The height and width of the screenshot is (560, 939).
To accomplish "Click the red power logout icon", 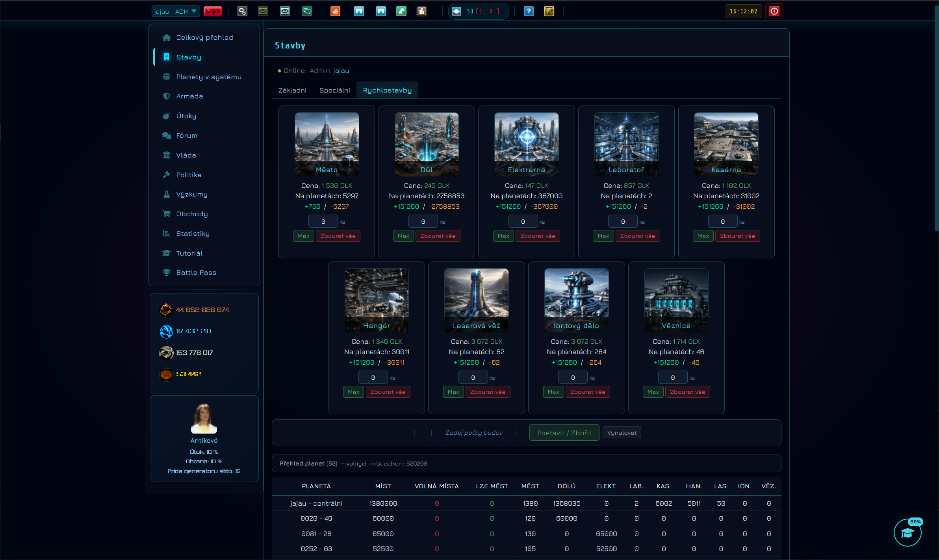I will (x=774, y=11).
